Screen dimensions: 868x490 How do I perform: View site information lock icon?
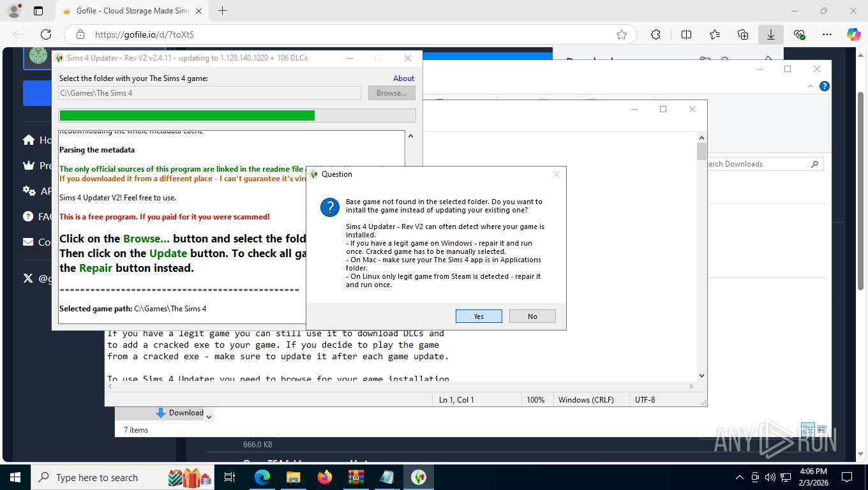point(80,34)
